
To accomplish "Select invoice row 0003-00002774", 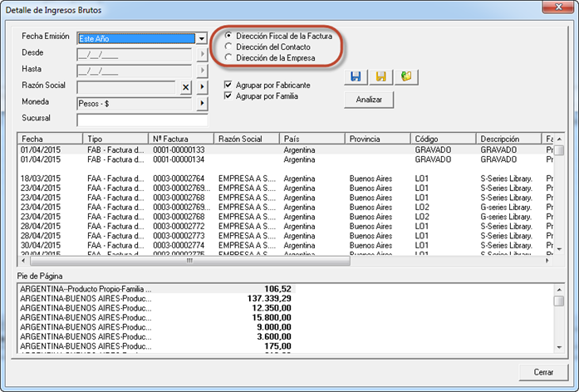I will click(x=286, y=245).
